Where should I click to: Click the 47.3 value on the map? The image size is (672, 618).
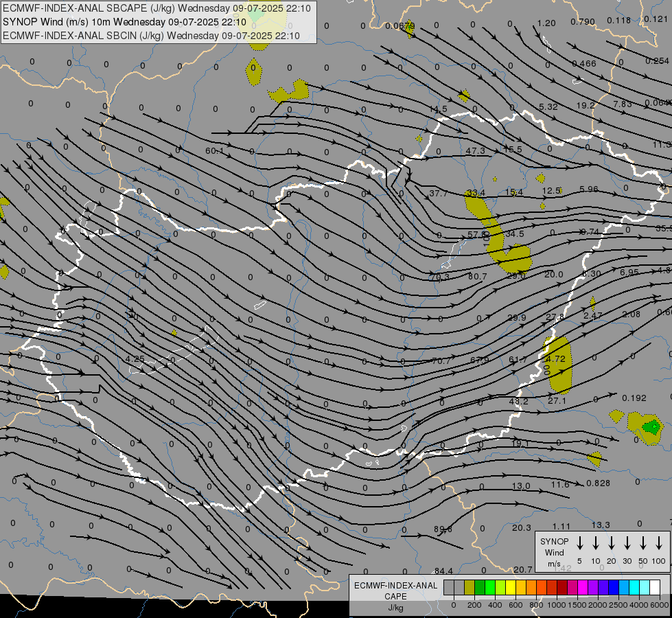tap(475, 151)
